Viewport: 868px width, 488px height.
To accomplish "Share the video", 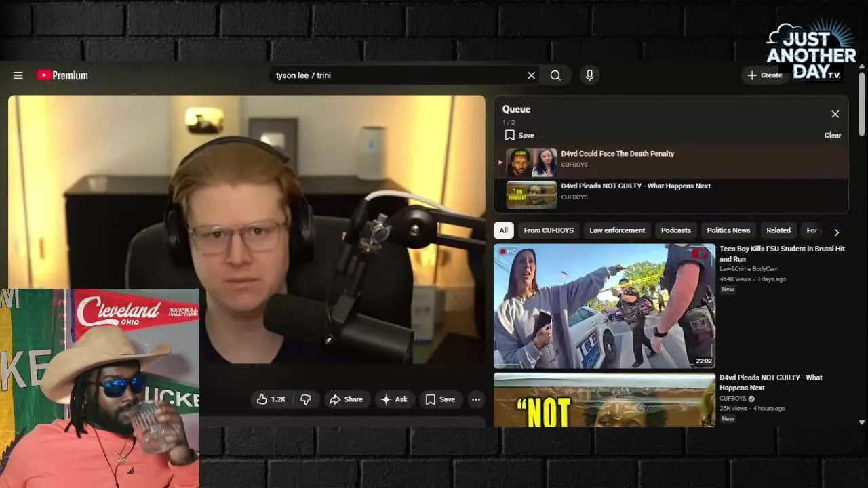I will click(x=347, y=399).
